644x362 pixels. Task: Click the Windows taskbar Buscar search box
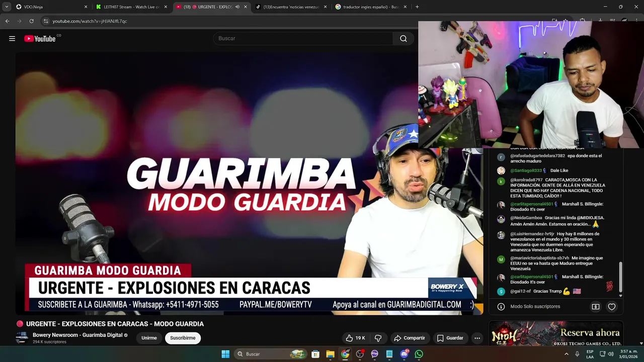[270, 354]
